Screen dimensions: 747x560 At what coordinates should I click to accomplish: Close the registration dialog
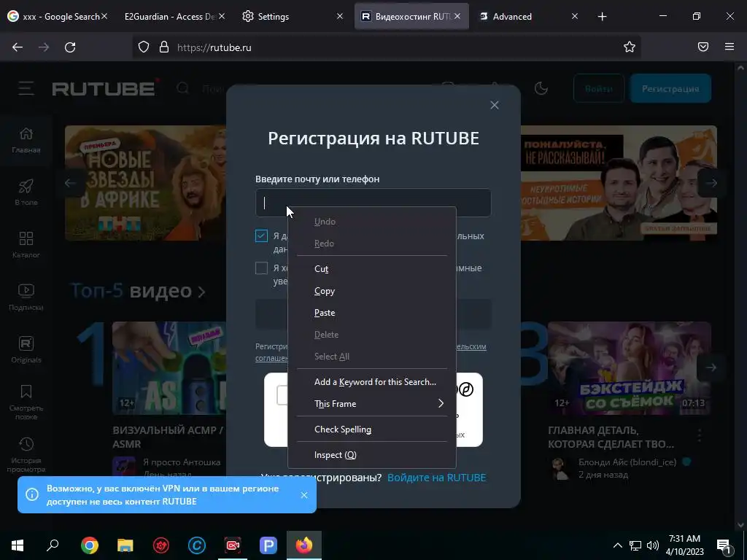tap(495, 105)
